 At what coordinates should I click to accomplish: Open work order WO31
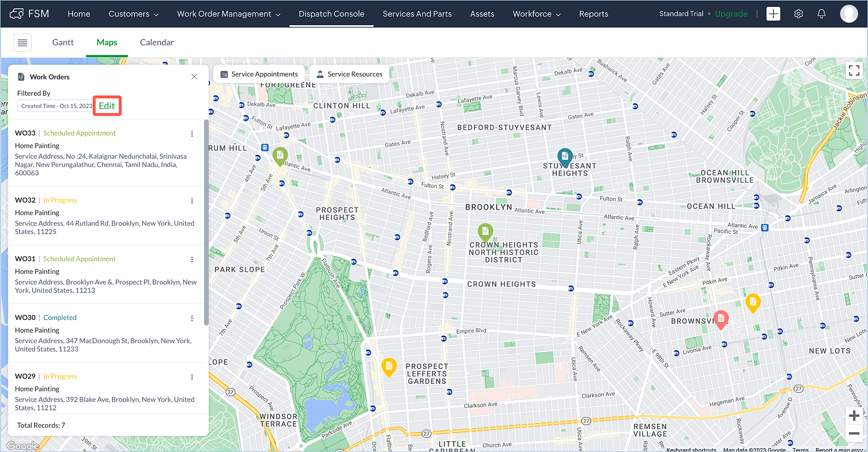point(25,259)
